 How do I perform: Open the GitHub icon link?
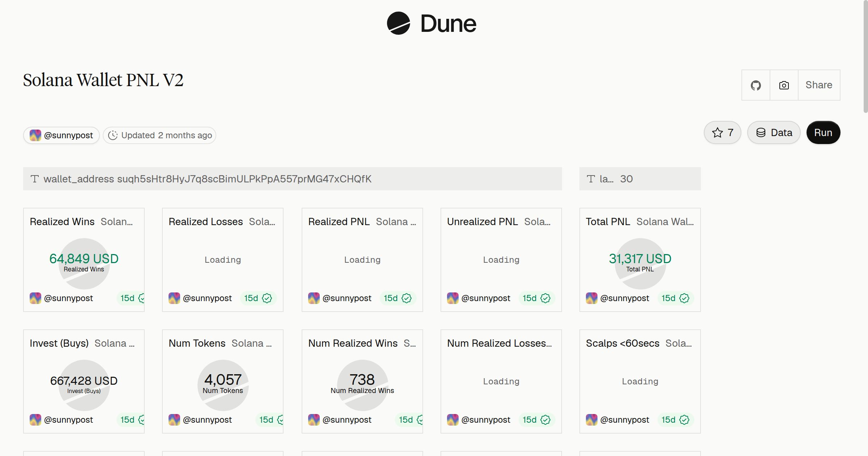point(756,85)
